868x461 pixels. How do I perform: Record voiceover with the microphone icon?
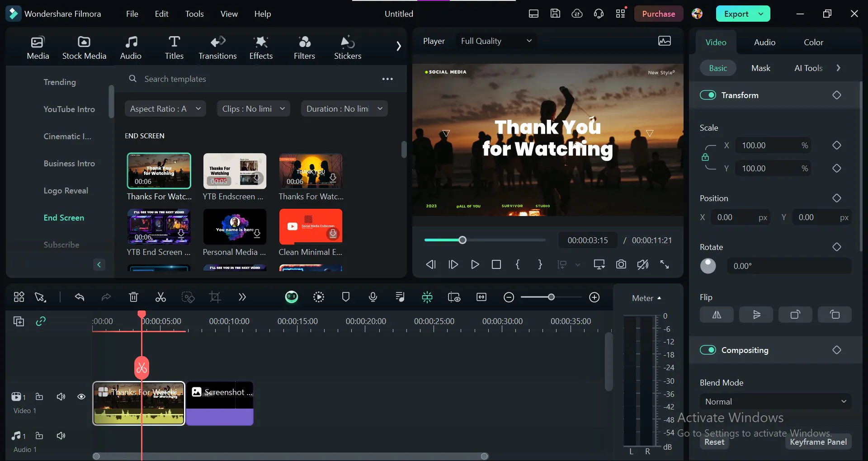click(373, 297)
